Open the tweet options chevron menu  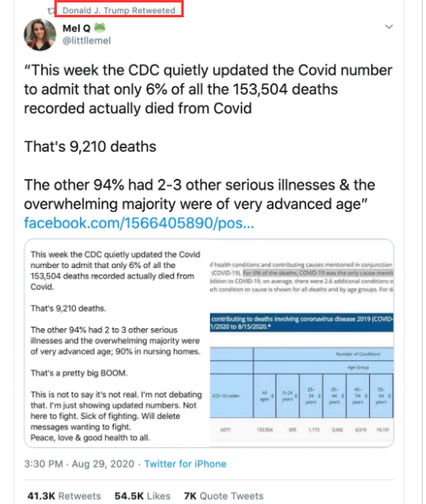point(389,26)
